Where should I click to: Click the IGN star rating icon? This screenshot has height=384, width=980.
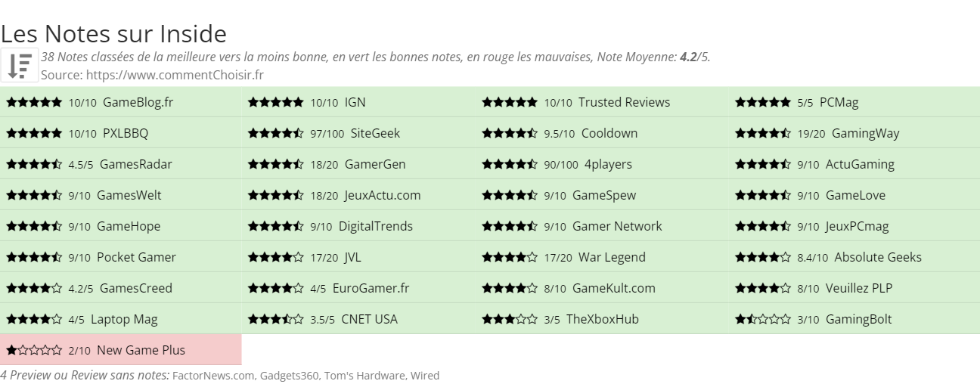click(276, 102)
